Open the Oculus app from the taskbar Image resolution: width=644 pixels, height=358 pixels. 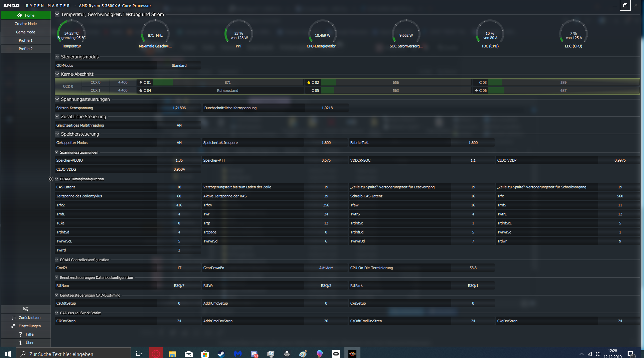coord(336,354)
